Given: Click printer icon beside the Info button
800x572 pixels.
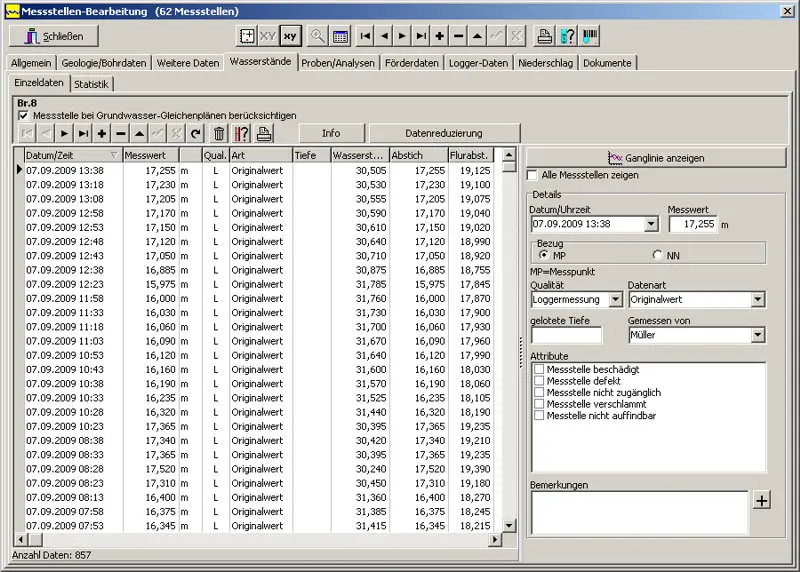Looking at the screenshot, I should tap(264, 134).
